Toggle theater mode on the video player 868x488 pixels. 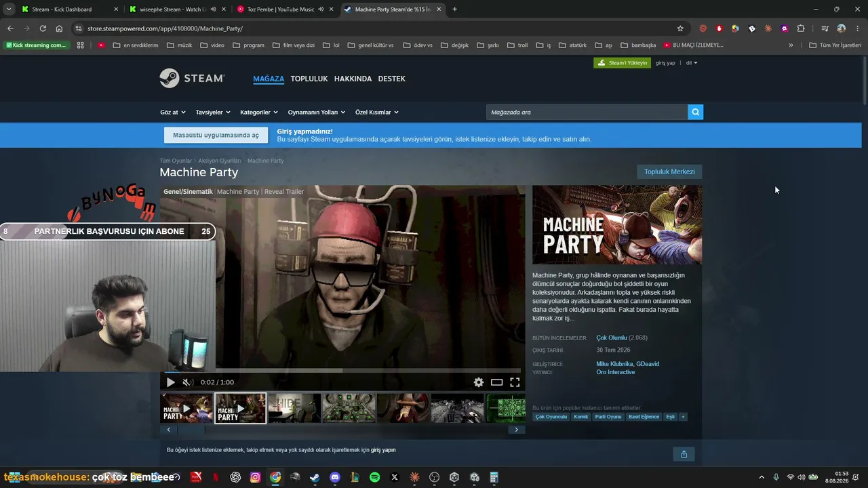pos(496,382)
